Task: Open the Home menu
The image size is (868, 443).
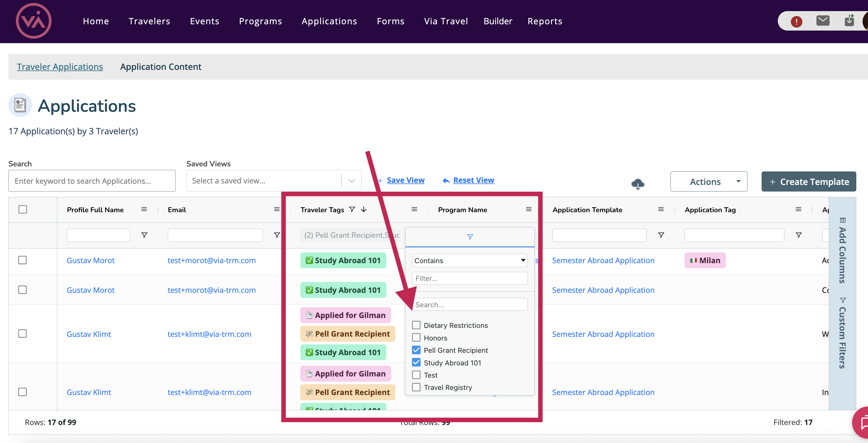Action: pos(96,21)
